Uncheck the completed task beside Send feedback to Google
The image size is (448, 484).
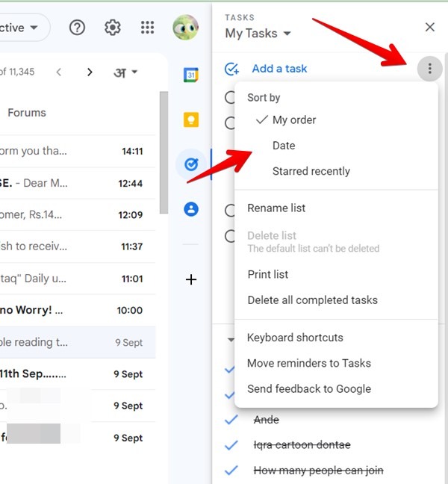click(229, 395)
